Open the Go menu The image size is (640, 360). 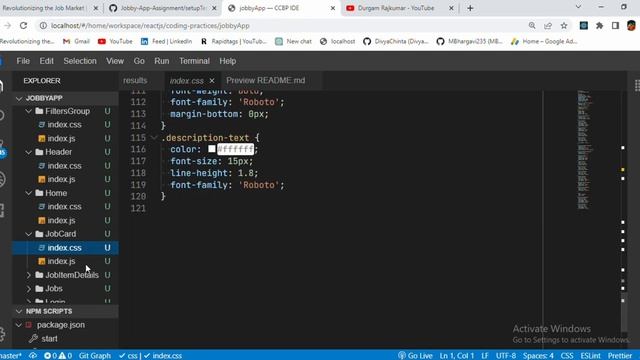pyautogui.click(x=139, y=61)
